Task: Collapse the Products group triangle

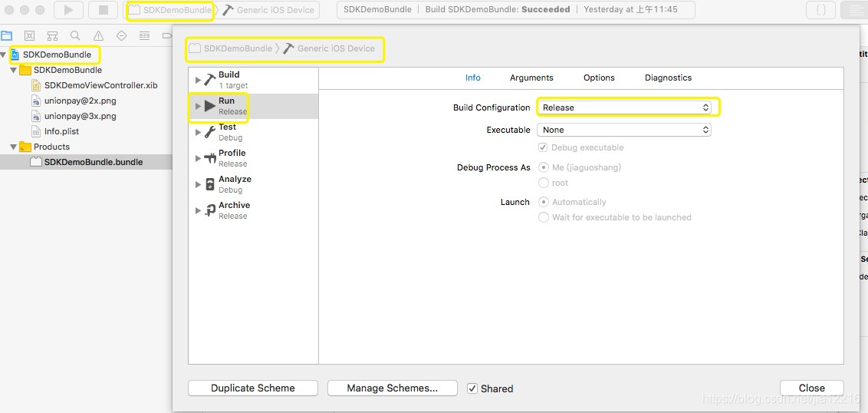Action: [13, 147]
